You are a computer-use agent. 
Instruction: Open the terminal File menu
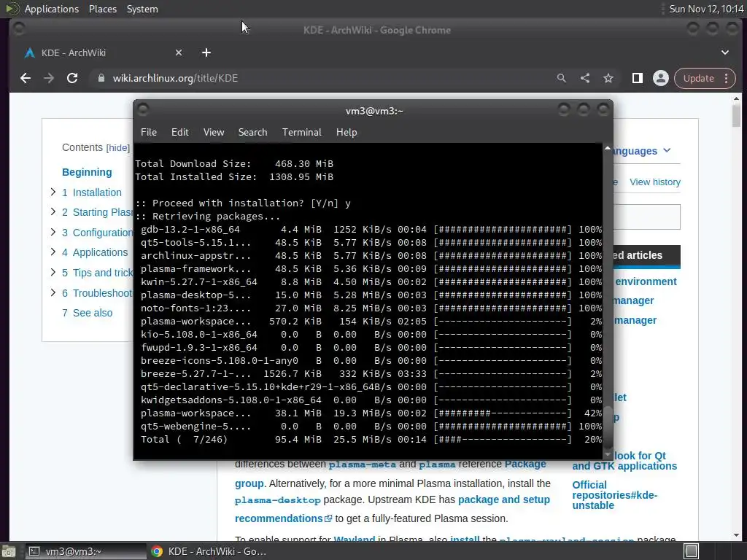[149, 132]
